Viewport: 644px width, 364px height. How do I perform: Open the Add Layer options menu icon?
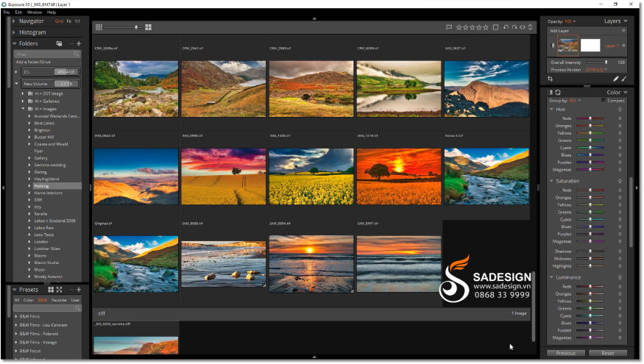click(623, 31)
